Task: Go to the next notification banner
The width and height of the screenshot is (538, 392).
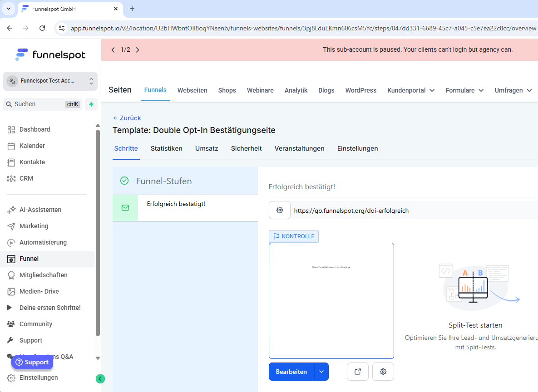Action: pos(138,50)
